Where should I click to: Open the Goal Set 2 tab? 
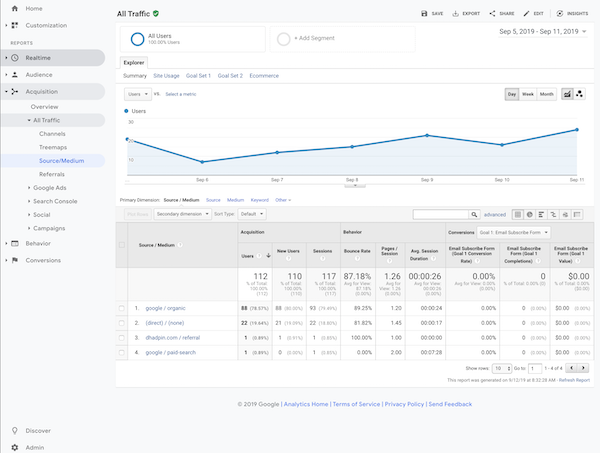230,76
